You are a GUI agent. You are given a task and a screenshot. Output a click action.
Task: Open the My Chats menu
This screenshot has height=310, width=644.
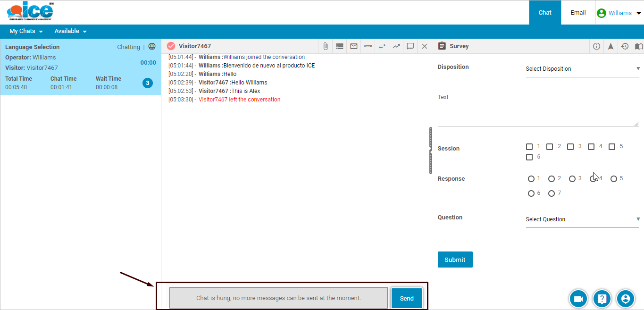26,31
